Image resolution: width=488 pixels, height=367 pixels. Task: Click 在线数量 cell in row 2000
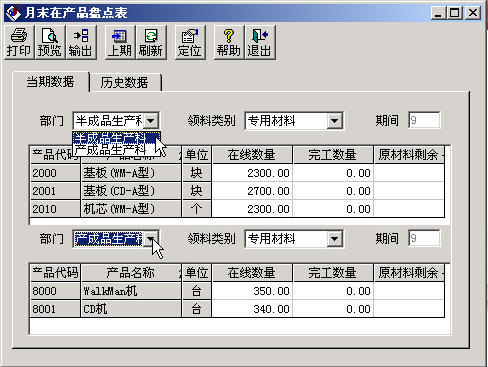[252, 173]
